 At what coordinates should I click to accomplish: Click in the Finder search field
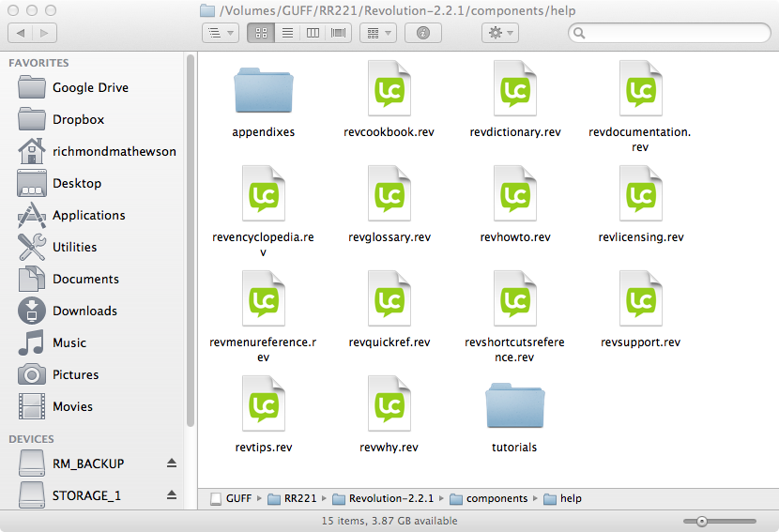coord(676,33)
